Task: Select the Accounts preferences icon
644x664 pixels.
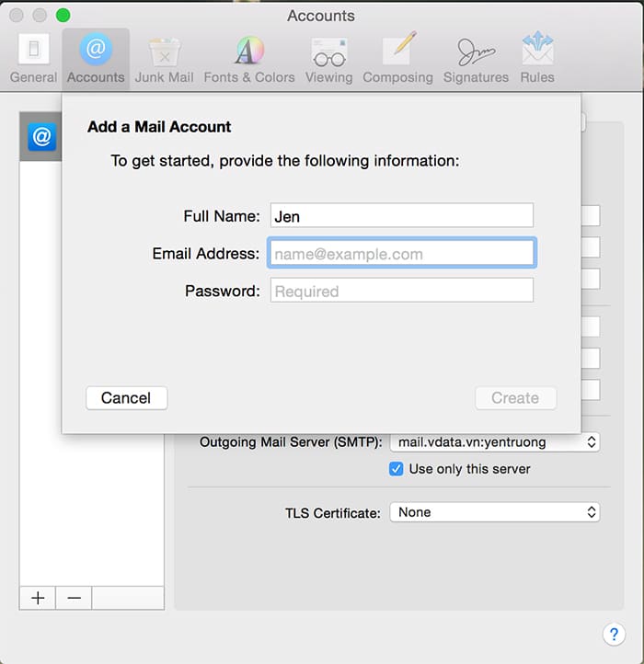Action: pos(95,58)
